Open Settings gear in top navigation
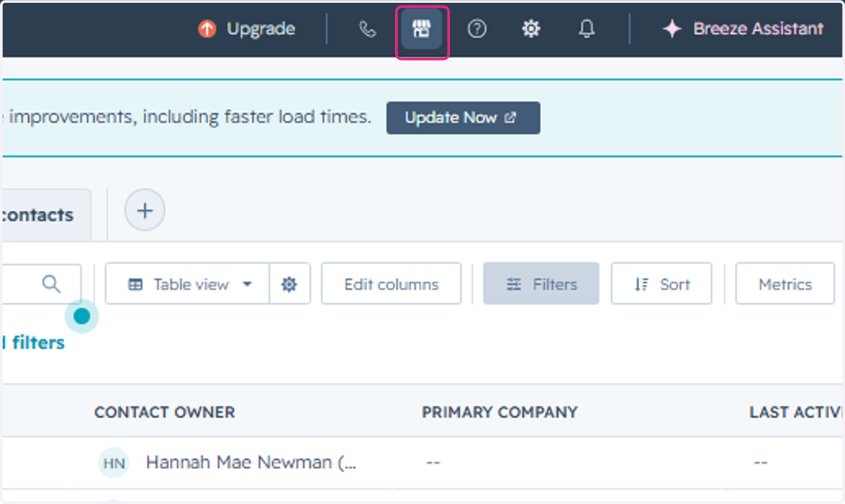845x504 pixels. pyautogui.click(x=531, y=29)
